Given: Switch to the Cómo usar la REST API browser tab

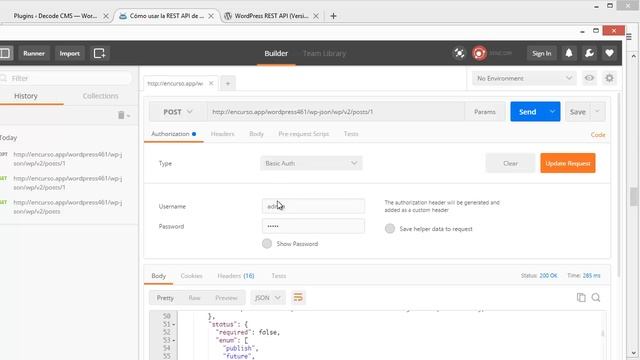Looking at the screenshot, I should [166, 16].
